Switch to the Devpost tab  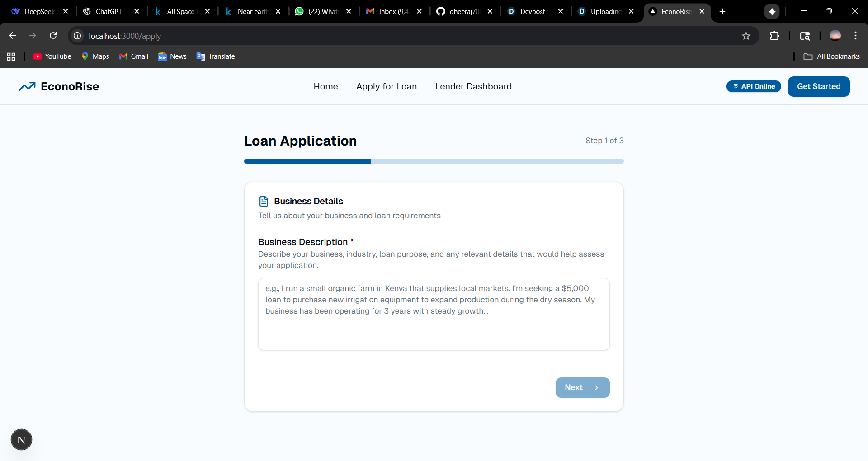(x=533, y=11)
